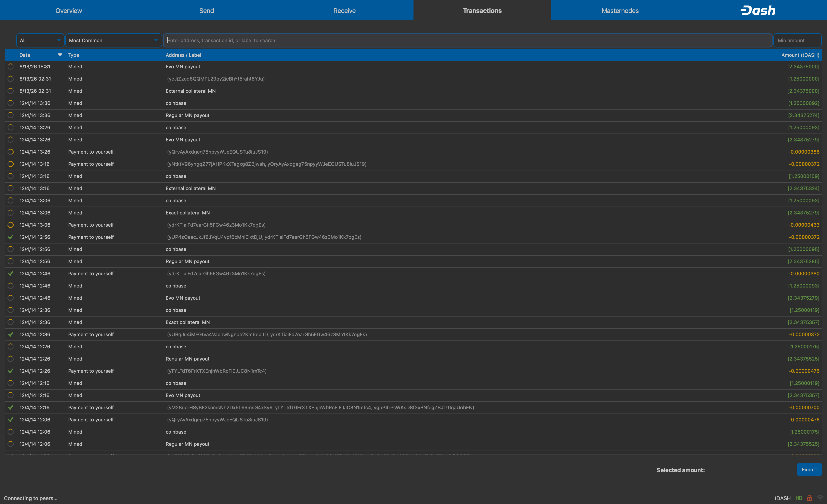Click status icon of 8/13/26 External collateral MN row
Viewport: 827px width, 504px height.
point(11,91)
